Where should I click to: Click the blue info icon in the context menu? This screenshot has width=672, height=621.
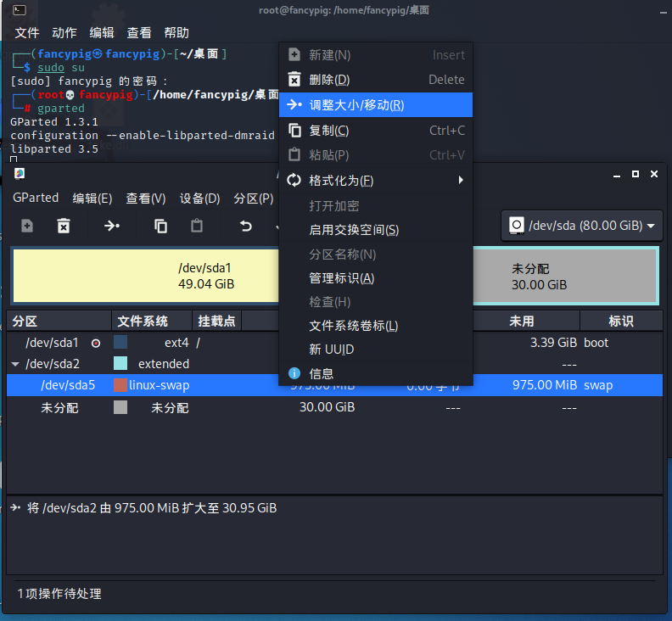tap(294, 373)
